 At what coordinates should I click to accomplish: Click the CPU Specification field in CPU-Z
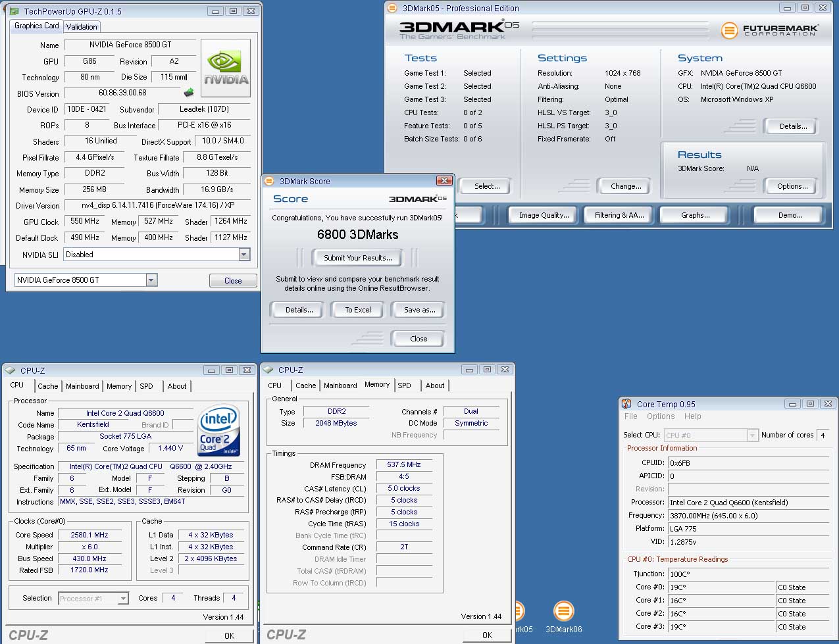click(150, 466)
